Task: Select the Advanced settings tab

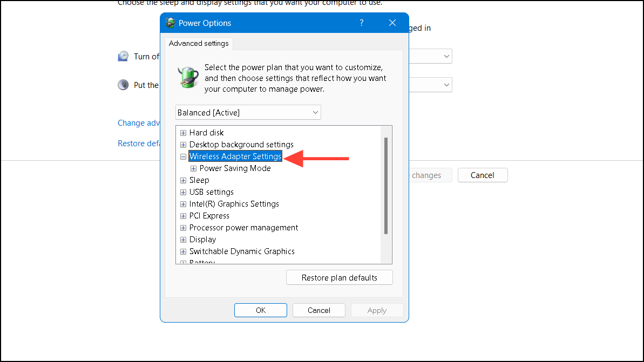Action: point(198,43)
